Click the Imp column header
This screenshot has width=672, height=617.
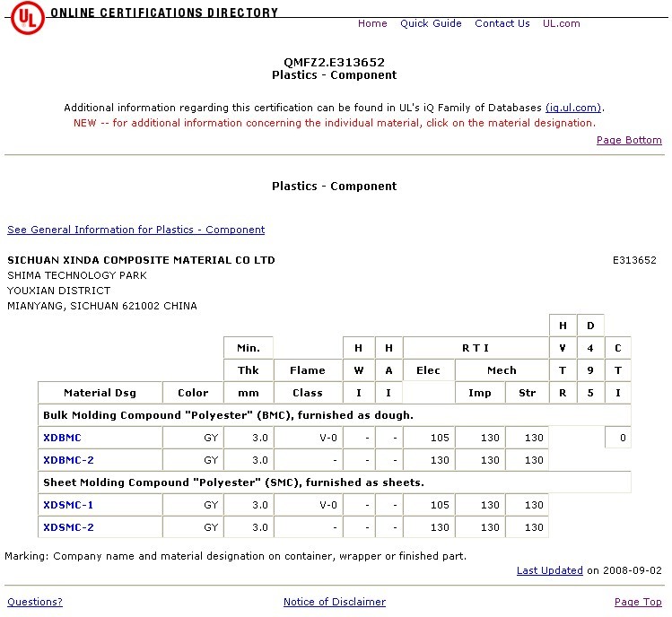pyautogui.click(x=480, y=393)
